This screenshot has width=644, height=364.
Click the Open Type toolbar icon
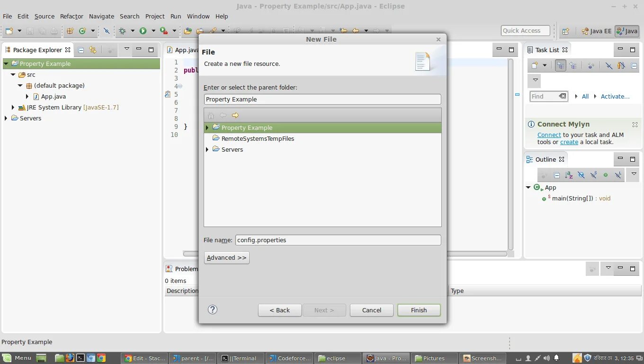coord(188,31)
